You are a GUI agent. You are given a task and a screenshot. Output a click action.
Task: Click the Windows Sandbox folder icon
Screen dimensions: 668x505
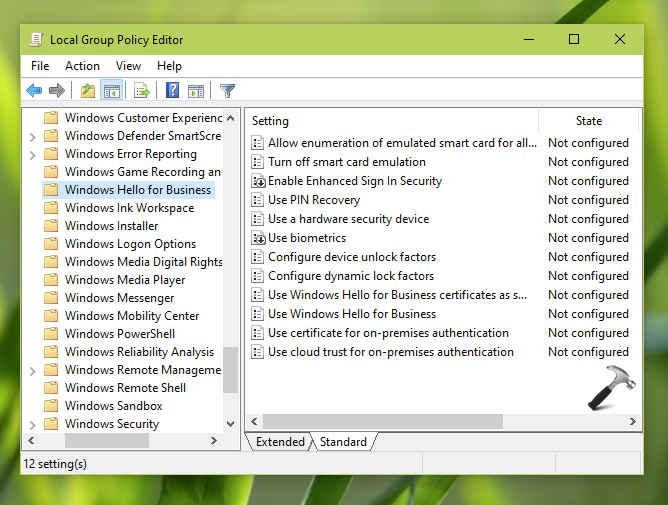(51, 406)
